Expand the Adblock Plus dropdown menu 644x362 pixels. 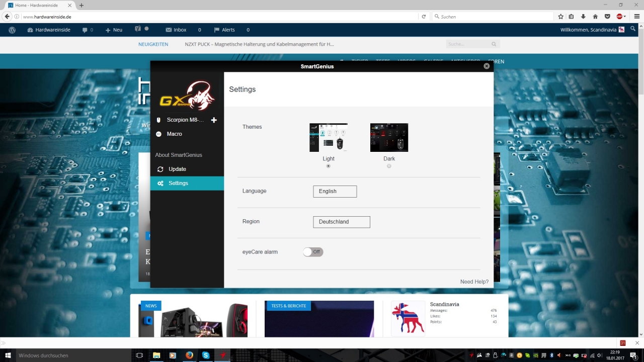625,17
